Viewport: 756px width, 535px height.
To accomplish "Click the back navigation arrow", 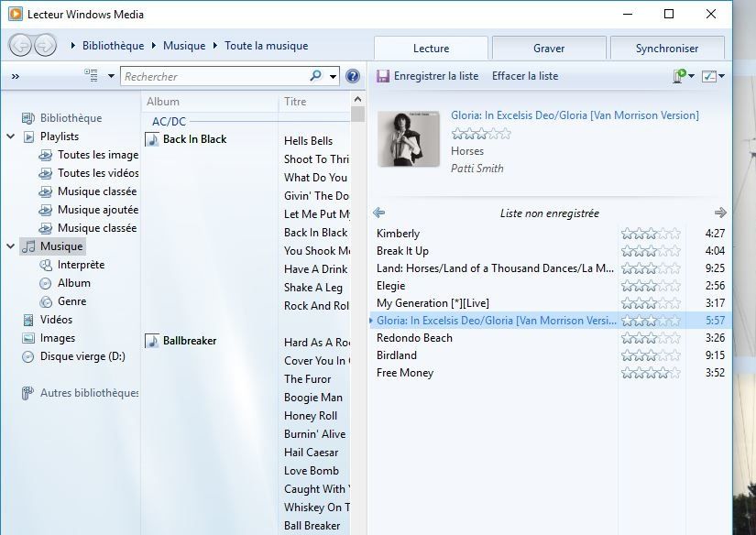I will coord(18,45).
